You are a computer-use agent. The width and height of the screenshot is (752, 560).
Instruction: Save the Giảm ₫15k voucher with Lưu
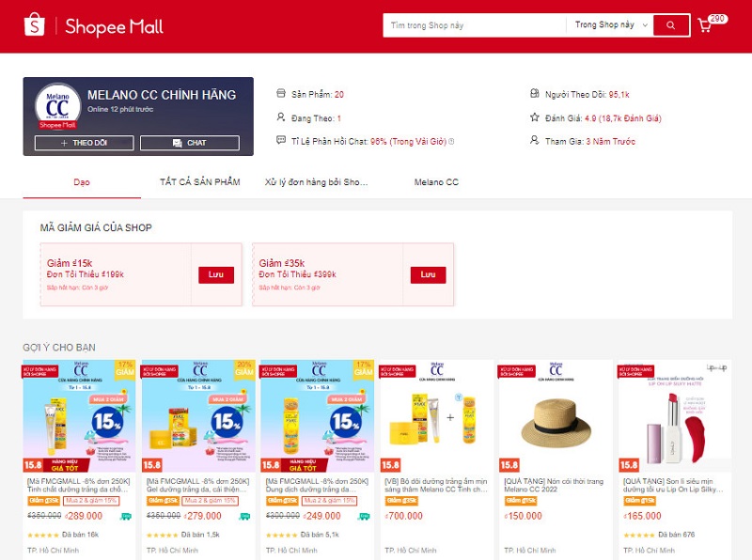tap(215, 274)
